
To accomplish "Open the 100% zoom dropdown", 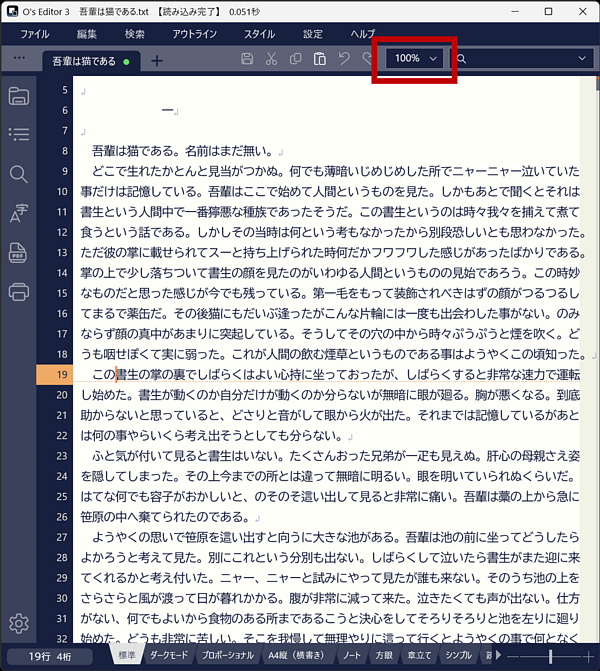I will click(414, 58).
